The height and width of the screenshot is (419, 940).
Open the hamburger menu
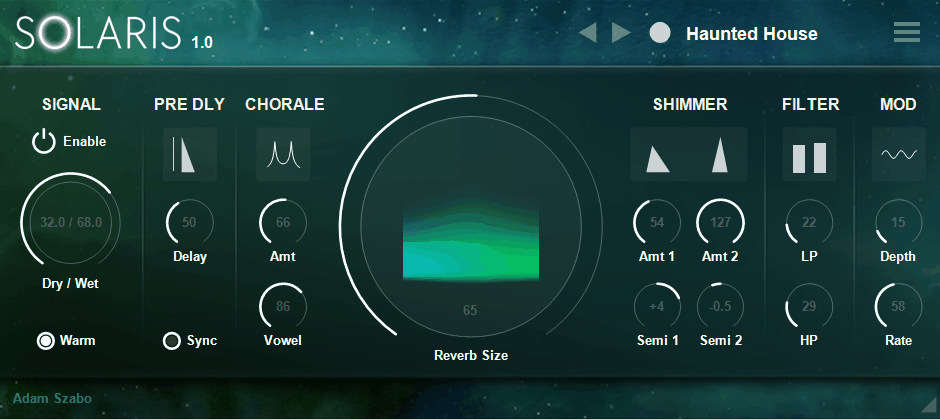coord(906,32)
